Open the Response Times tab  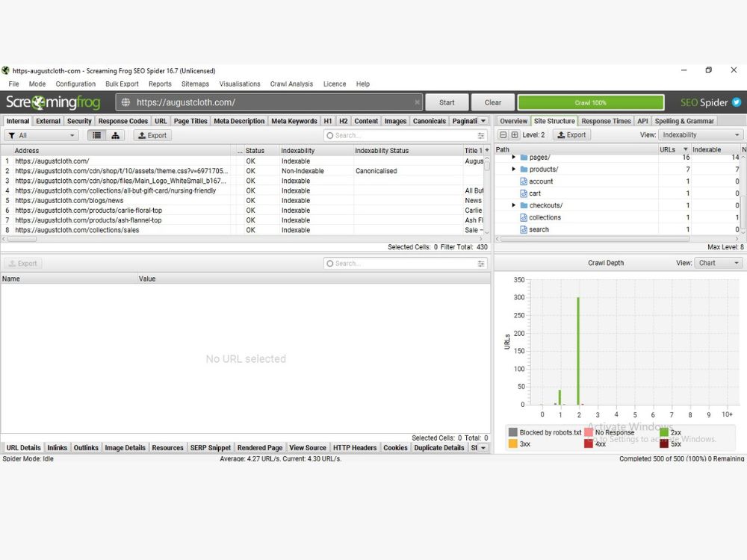pyautogui.click(x=606, y=121)
